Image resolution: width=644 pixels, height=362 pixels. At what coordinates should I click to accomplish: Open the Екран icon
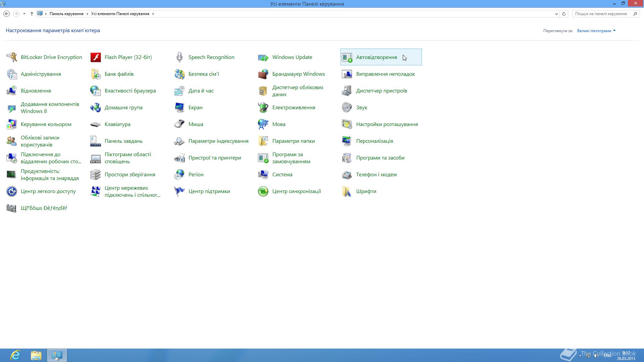click(179, 108)
